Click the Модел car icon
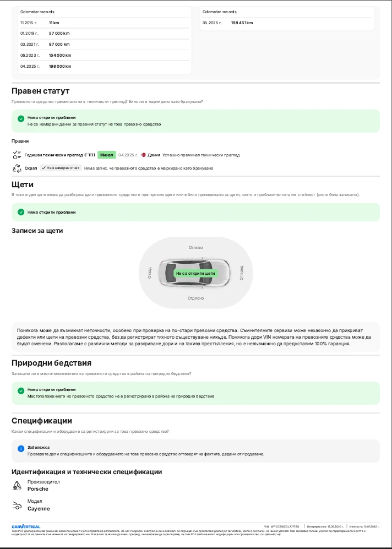This screenshot has width=392, height=549. [x=17, y=505]
